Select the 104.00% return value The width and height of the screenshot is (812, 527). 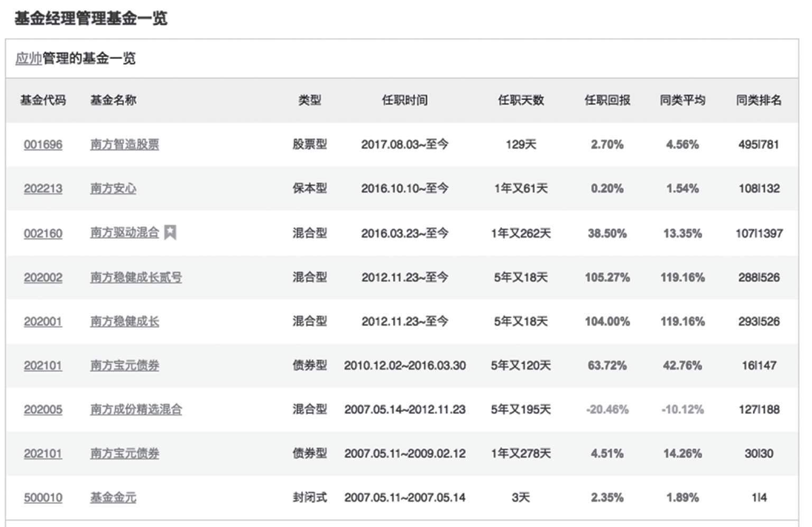pyautogui.click(x=607, y=321)
